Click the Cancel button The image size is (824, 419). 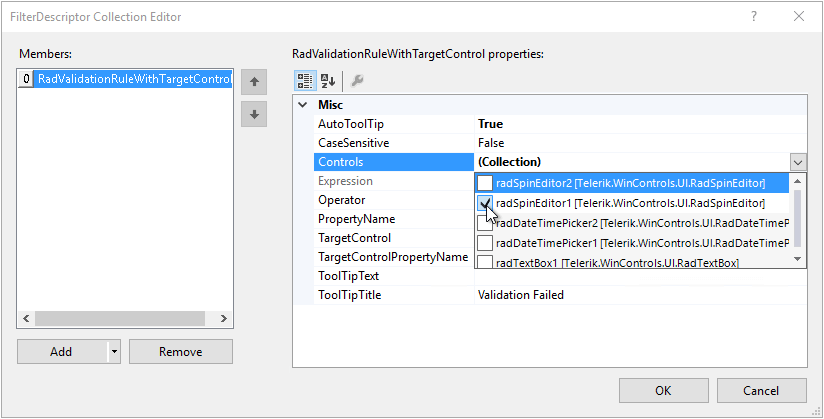[x=761, y=391]
